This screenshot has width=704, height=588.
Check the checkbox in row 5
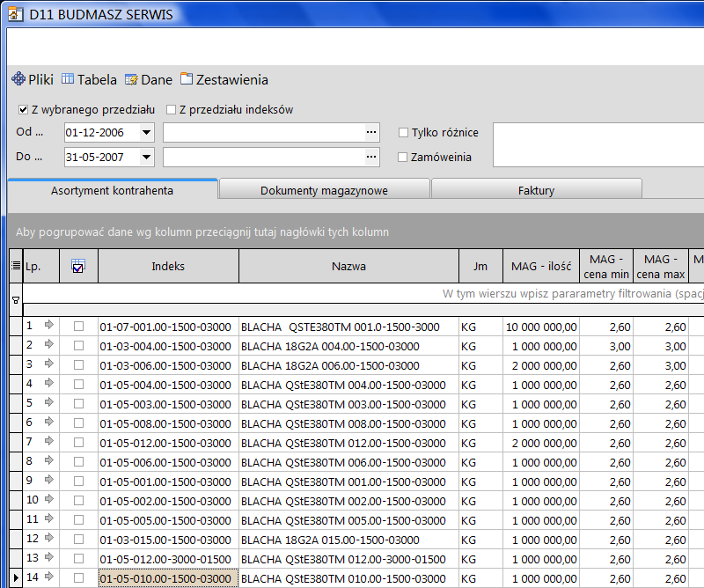[78, 403]
